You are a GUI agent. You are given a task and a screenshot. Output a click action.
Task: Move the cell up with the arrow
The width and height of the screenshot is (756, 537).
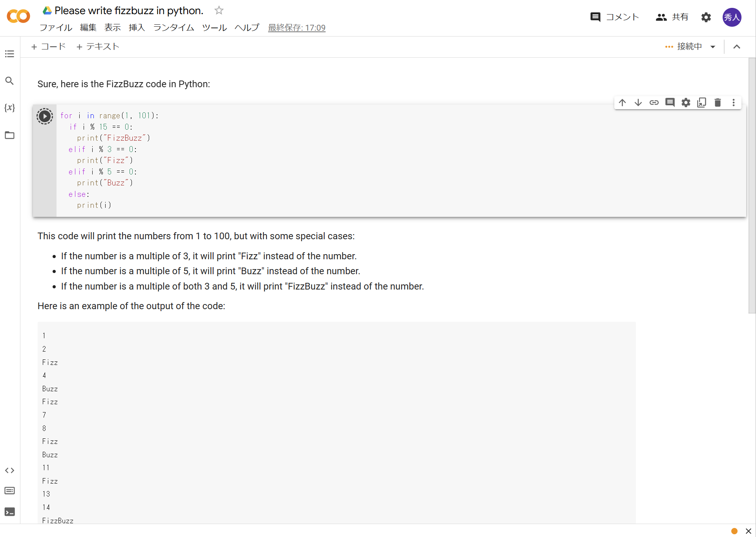tap(622, 103)
